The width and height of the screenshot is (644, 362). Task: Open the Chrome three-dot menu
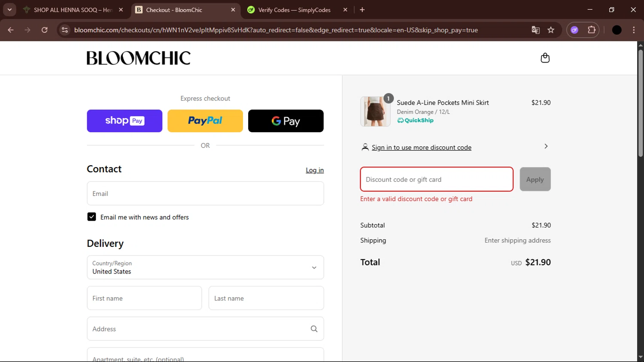pos(634,30)
